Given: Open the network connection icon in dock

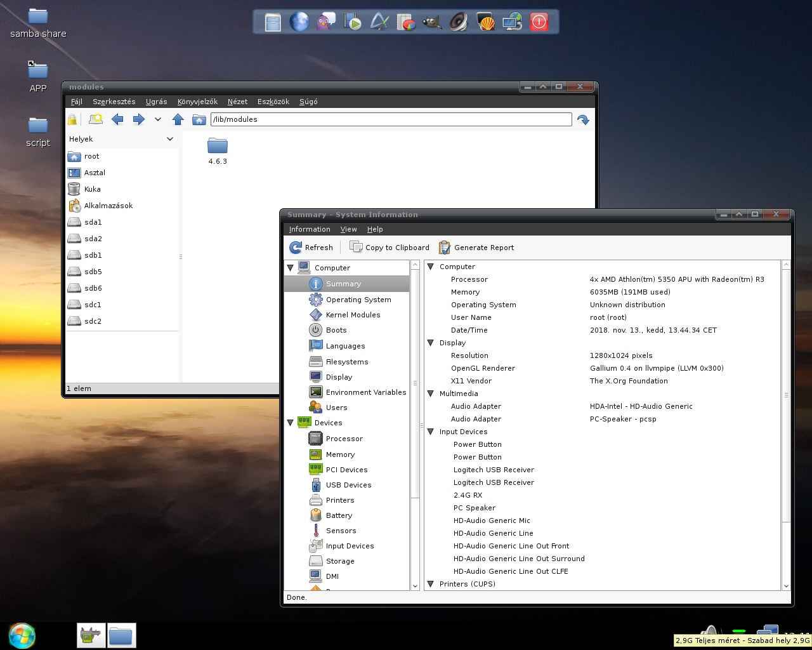Looking at the screenshot, I should tap(512, 22).
